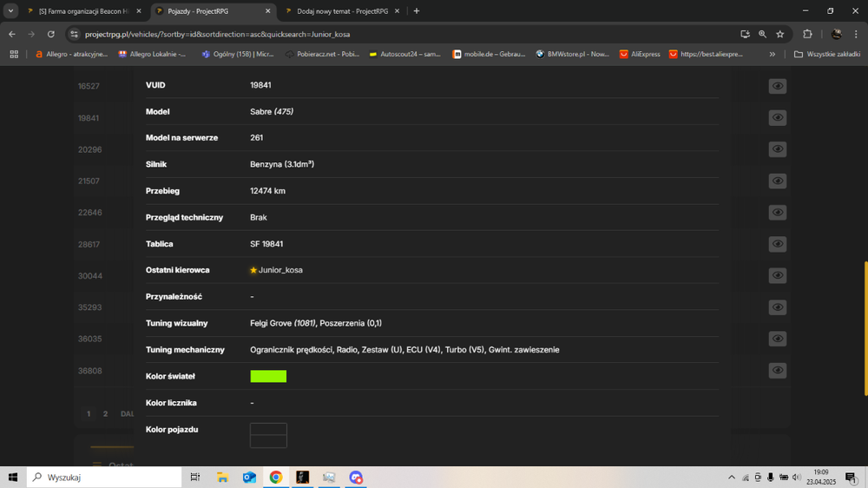The image size is (868, 488).
Task: Click the install/cast icon in address bar
Action: [x=745, y=35]
